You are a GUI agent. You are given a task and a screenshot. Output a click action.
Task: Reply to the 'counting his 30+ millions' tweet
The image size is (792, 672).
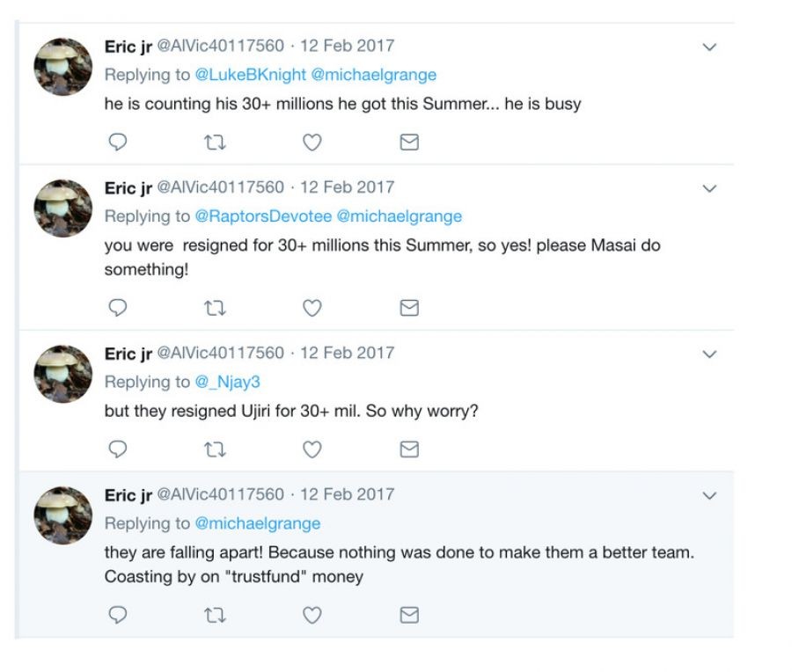[x=118, y=142]
